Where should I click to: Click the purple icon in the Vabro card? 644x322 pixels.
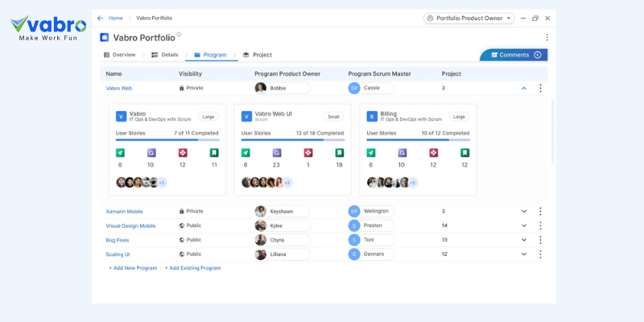[x=151, y=153]
